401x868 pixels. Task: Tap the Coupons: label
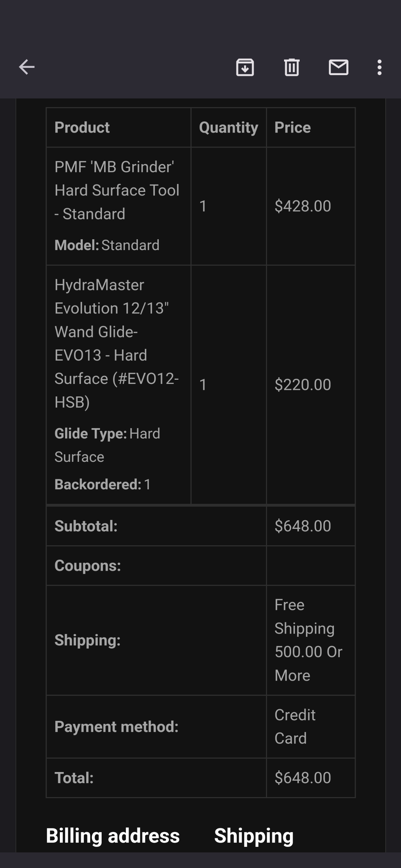[x=88, y=565]
